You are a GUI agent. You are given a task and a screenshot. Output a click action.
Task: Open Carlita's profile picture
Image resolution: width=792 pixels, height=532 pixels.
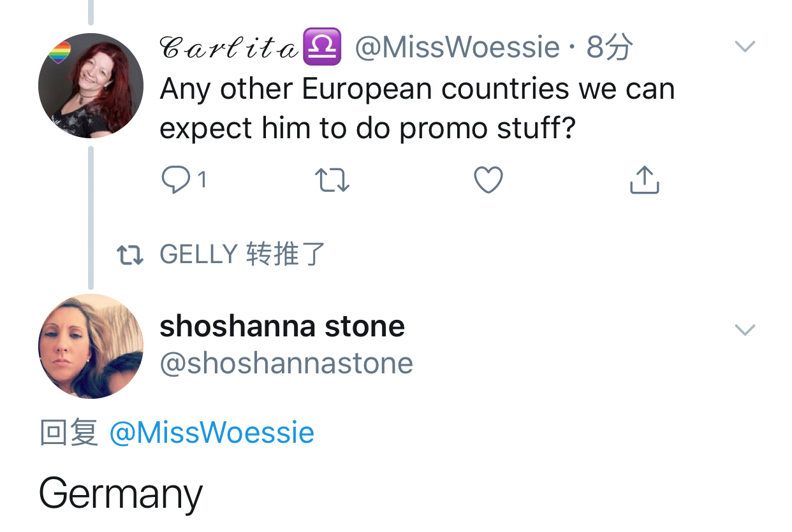pyautogui.click(x=91, y=85)
